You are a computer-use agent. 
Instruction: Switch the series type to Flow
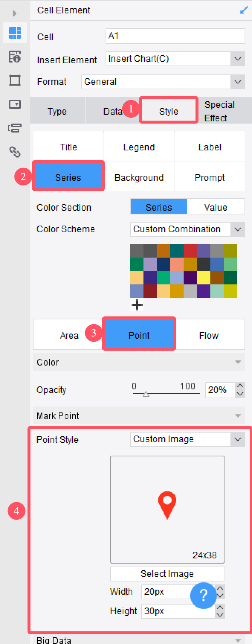(x=209, y=335)
